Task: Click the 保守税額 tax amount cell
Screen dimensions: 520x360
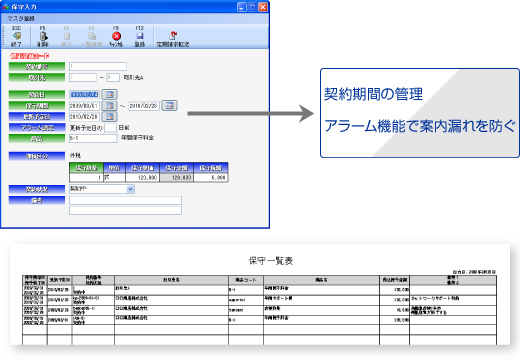Action: click(211, 178)
